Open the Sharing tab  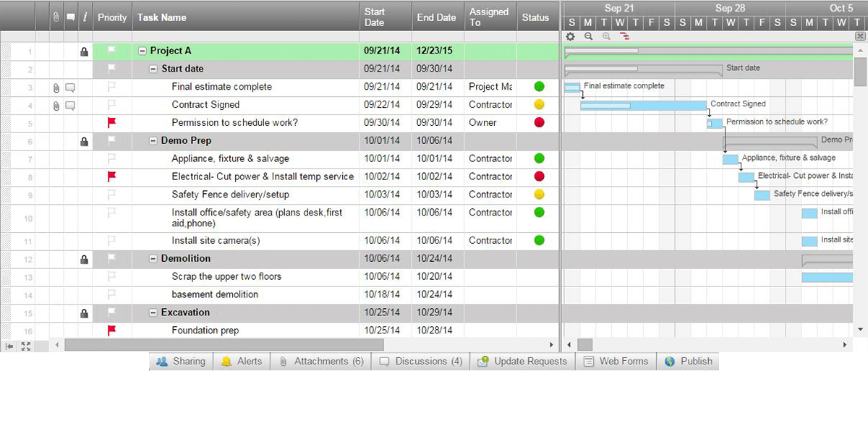(182, 362)
